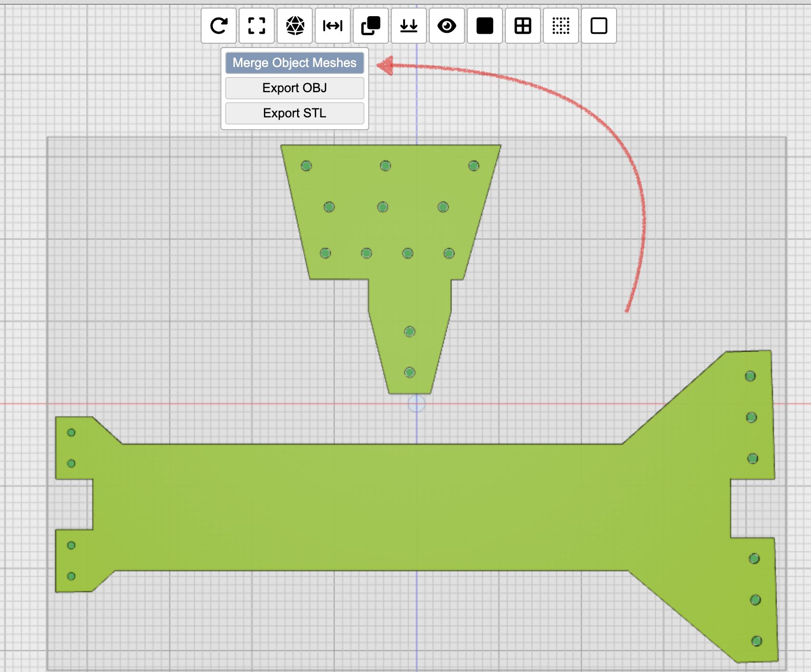Click the measure dimensions width icon
The width and height of the screenshot is (811, 672).
tap(333, 26)
